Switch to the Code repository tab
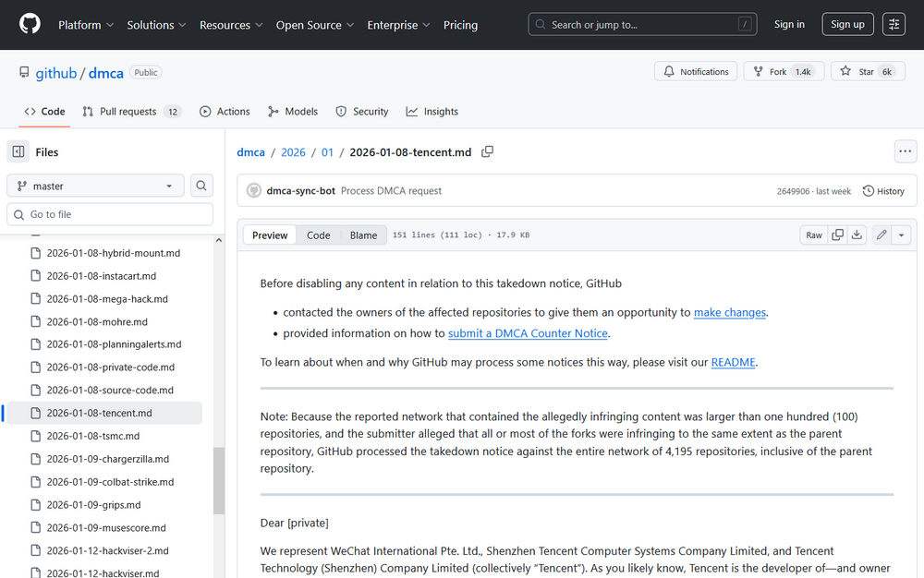The height and width of the screenshot is (578, 924). pyautogui.click(x=44, y=111)
